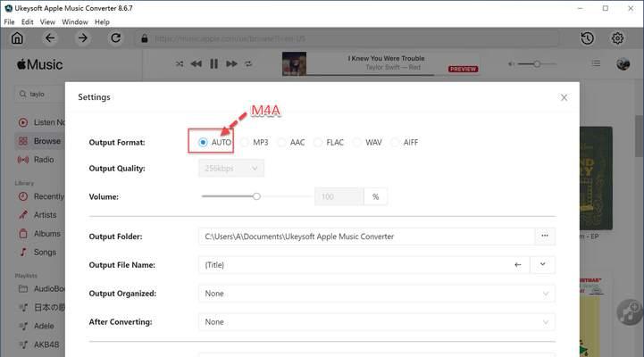644x357 pixels.
Task: Open the After Converting dropdown
Action: (377, 322)
